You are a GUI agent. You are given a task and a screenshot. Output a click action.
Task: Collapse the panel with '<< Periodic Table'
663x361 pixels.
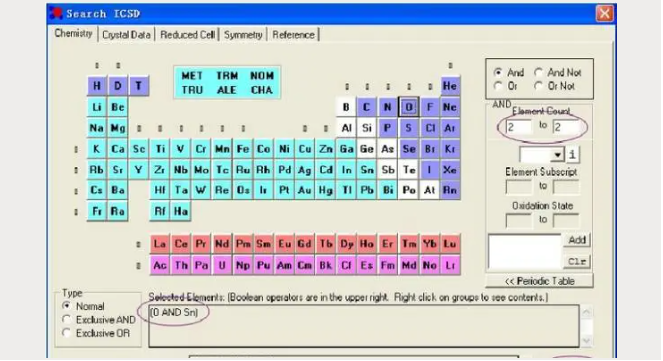tap(539, 281)
